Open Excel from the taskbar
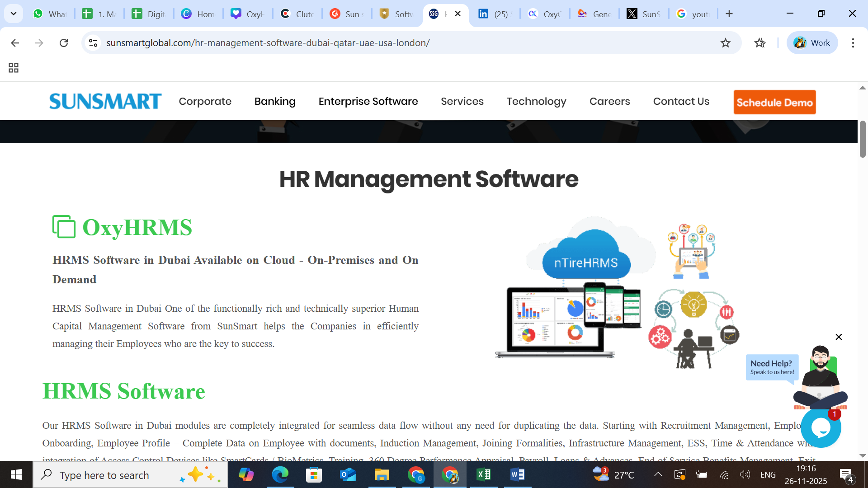The image size is (868, 488). click(x=484, y=474)
